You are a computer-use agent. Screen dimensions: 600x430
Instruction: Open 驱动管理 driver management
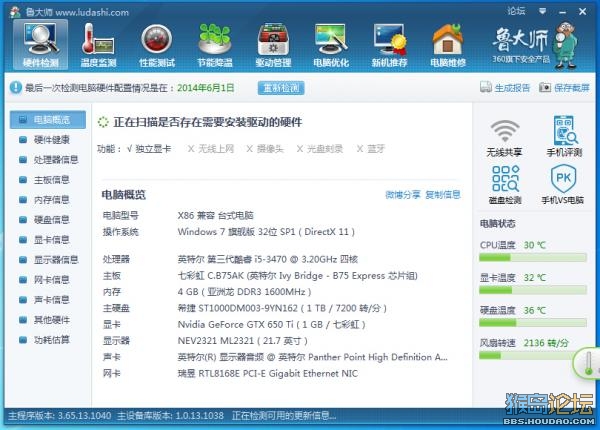point(273,45)
